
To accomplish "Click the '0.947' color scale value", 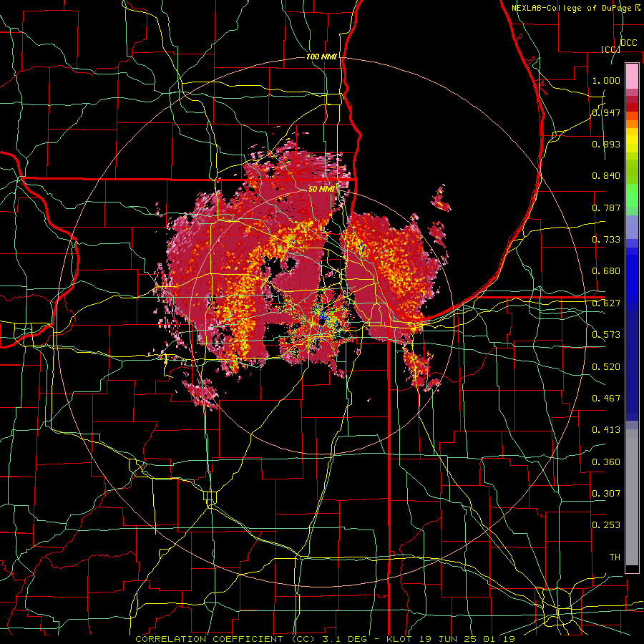I will point(606,112).
